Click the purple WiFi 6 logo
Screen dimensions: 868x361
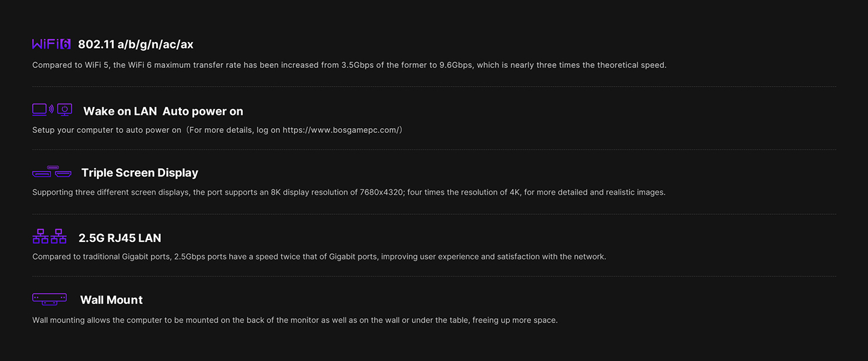pos(51,44)
